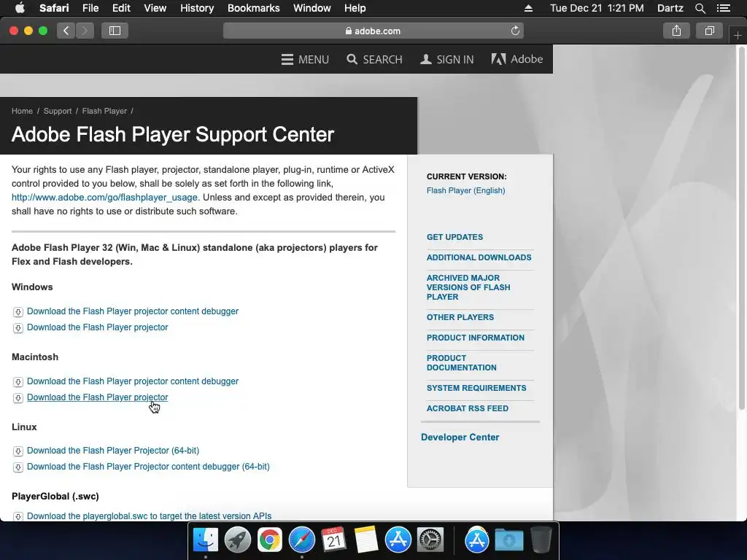Show all tabs overview button
Screen dimensions: 747x560
709,31
